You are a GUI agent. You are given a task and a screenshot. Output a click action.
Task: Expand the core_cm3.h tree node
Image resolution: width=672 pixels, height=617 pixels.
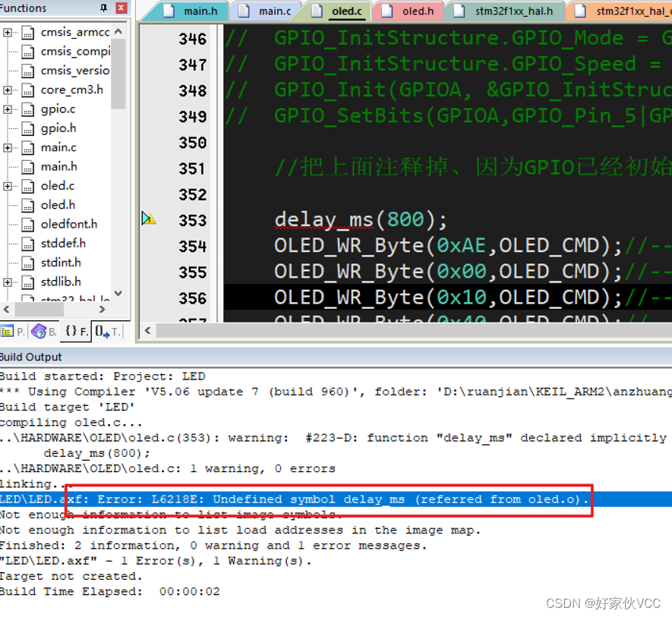pyautogui.click(x=8, y=90)
